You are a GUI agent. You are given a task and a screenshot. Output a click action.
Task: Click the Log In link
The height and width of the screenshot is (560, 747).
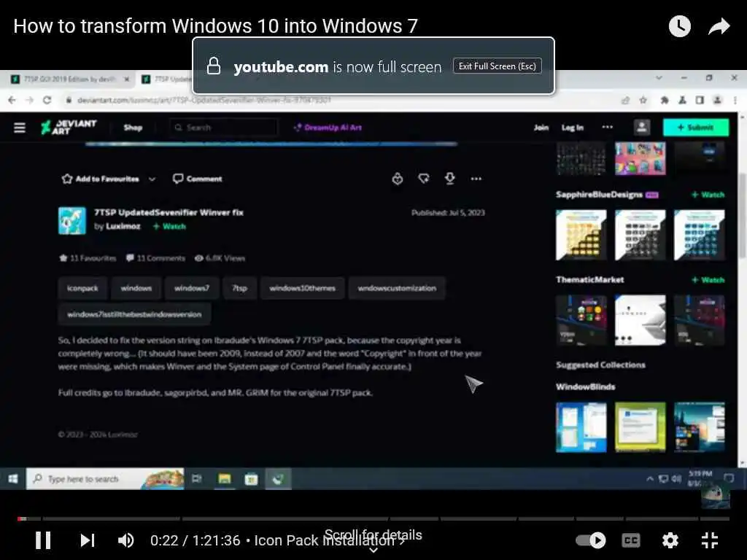(572, 128)
